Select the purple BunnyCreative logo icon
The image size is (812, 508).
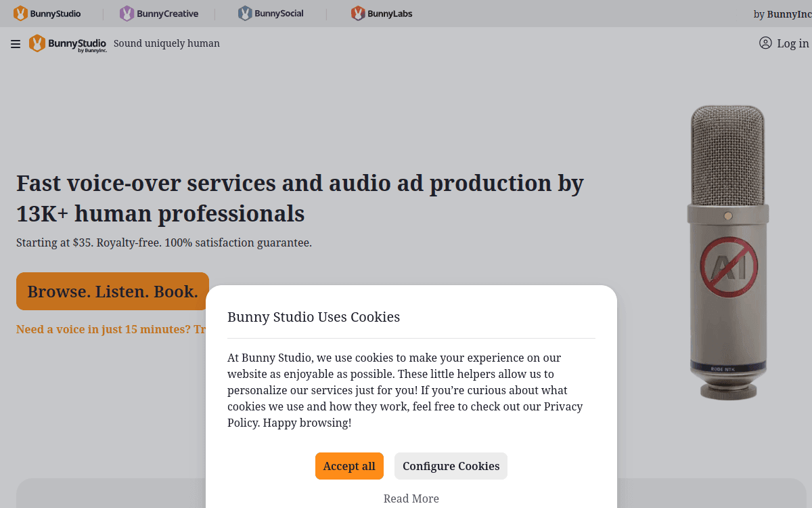tap(126, 13)
